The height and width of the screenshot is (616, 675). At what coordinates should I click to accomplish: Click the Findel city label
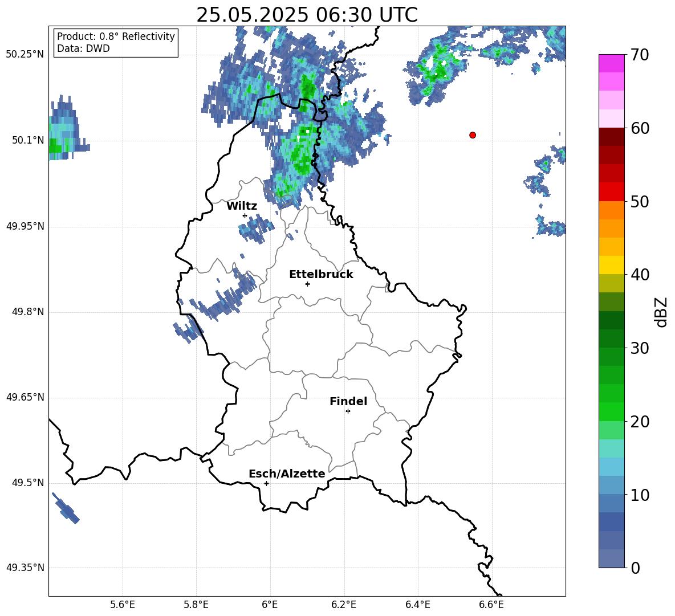tap(348, 401)
